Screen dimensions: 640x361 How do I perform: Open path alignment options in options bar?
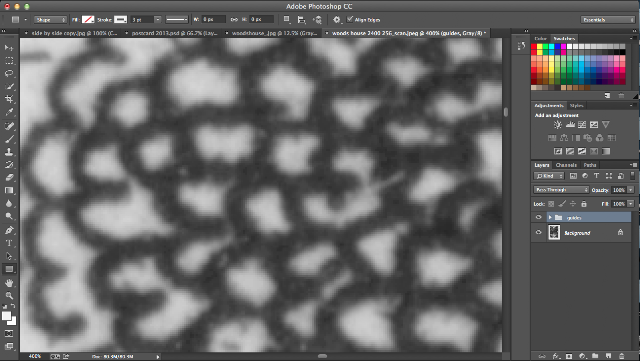point(301,19)
